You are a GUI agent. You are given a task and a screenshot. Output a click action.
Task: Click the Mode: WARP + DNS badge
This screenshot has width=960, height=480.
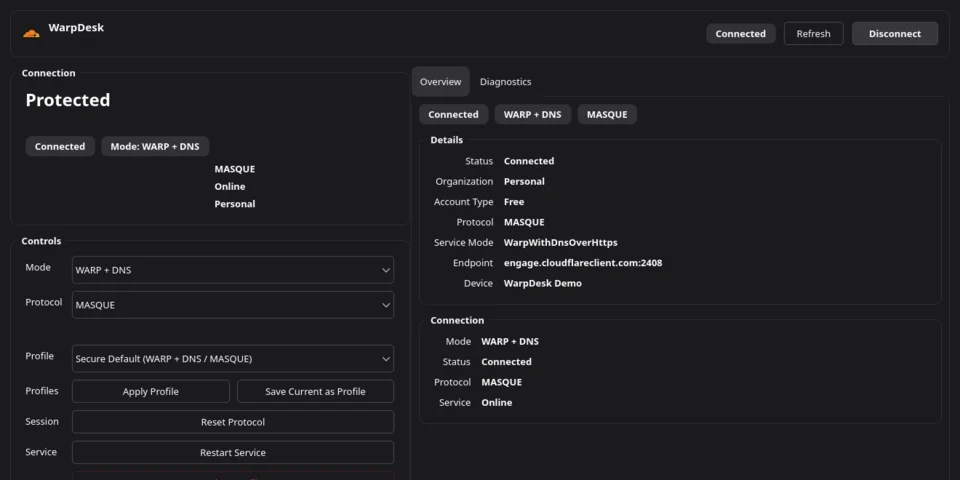(155, 146)
